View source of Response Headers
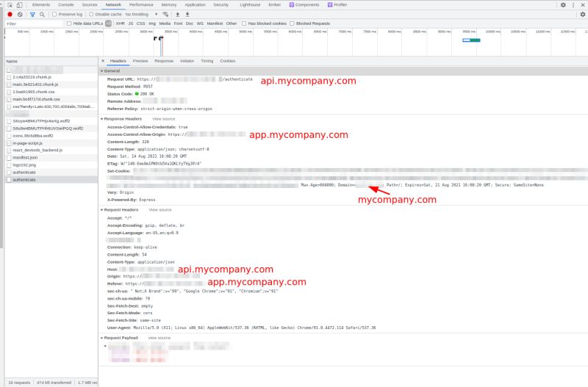The image size is (588, 387). [163, 119]
